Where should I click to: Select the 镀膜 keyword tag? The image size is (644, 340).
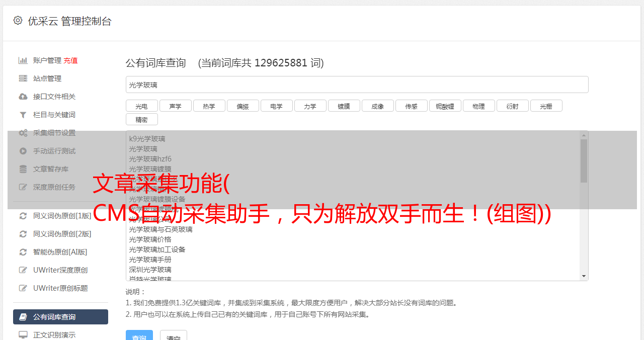pos(344,106)
